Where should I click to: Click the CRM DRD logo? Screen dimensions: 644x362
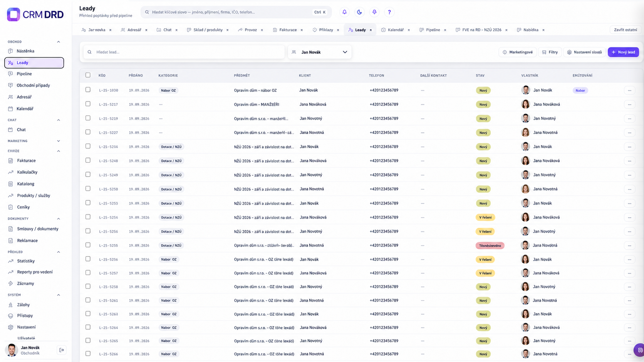tap(35, 15)
